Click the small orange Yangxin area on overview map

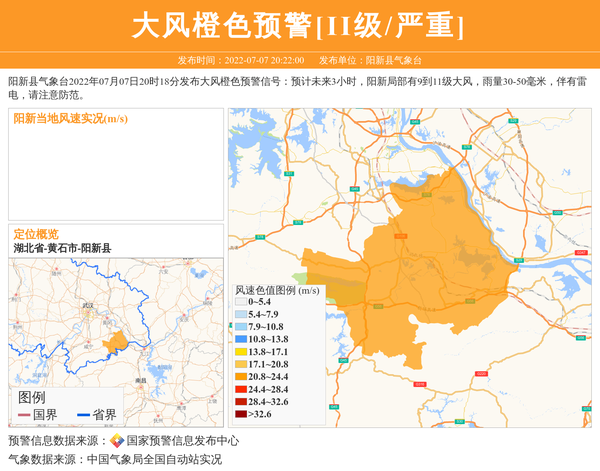(x=116, y=341)
